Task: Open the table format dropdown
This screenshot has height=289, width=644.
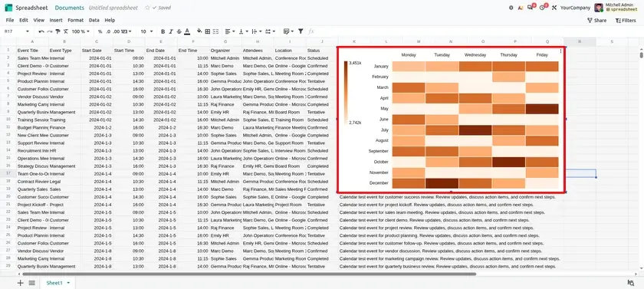Action: [x=288, y=31]
